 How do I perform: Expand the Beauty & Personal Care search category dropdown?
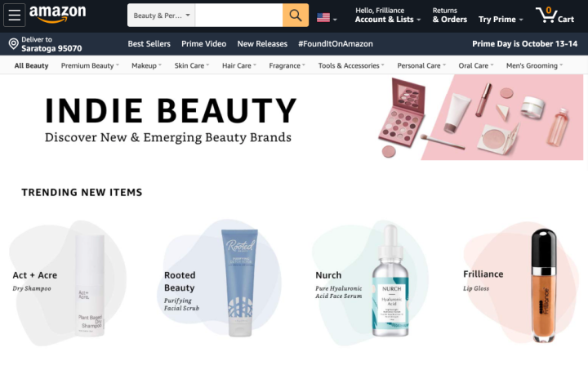coord(161,16)
